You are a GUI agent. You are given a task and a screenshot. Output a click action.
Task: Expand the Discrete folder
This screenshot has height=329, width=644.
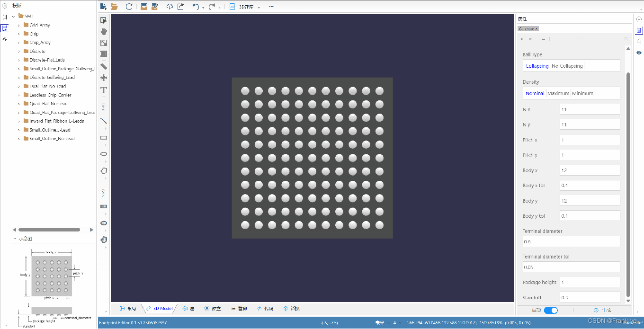tap(19, 51)
